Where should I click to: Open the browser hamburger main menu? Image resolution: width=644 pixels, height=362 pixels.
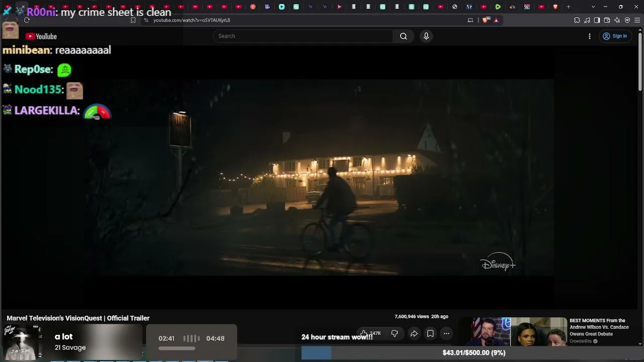click(x=637, y=20)
